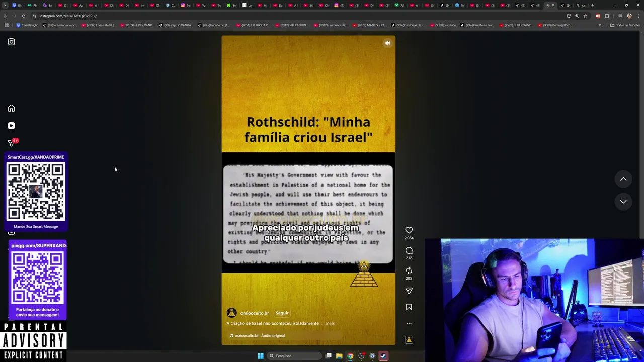Open oraiooculto.br profile avatar
The image size is (644, 362).
pos(231,313)
